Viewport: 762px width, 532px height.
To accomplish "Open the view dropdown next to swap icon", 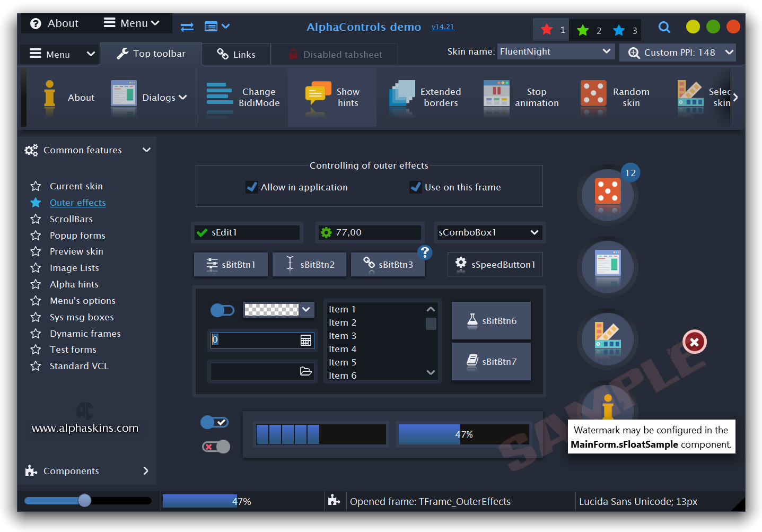I will click(217, 26).
